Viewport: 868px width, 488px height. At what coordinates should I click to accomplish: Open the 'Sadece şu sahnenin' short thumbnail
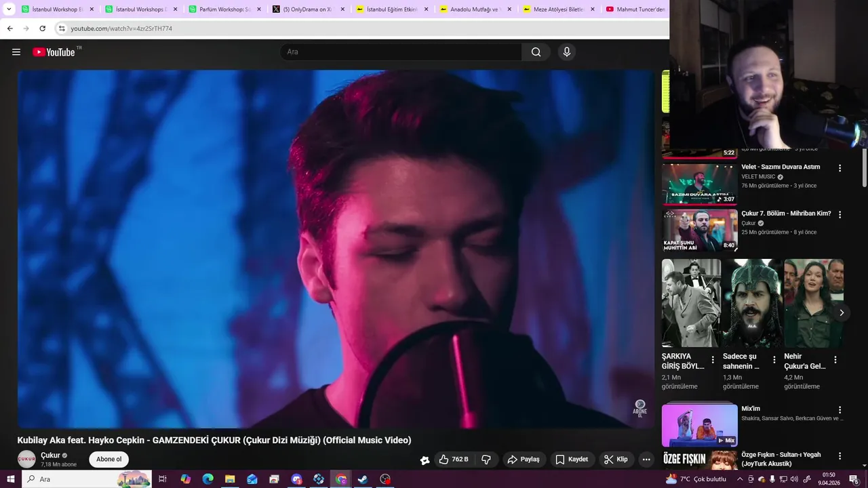click(x=752, y=303)
